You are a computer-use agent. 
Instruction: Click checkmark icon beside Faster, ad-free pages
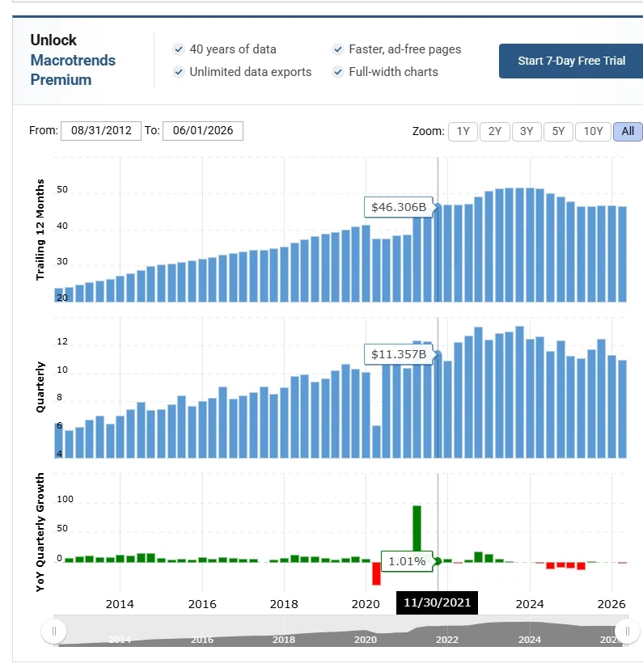[338, 49]
